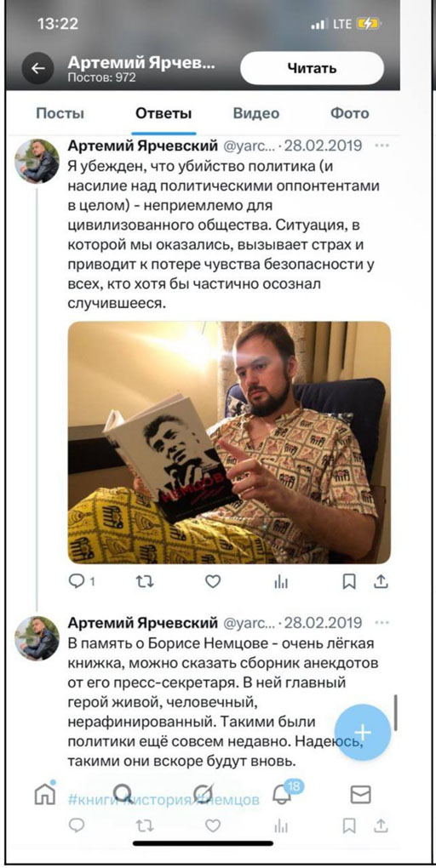The height and width of the screenshot is (868, 436).
Task: Open the photo of man reading Немцов book
Action: 229,443
